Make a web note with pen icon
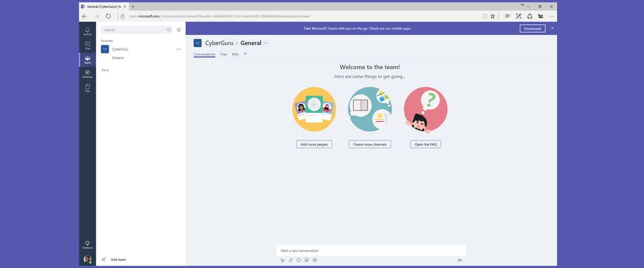 519,16
